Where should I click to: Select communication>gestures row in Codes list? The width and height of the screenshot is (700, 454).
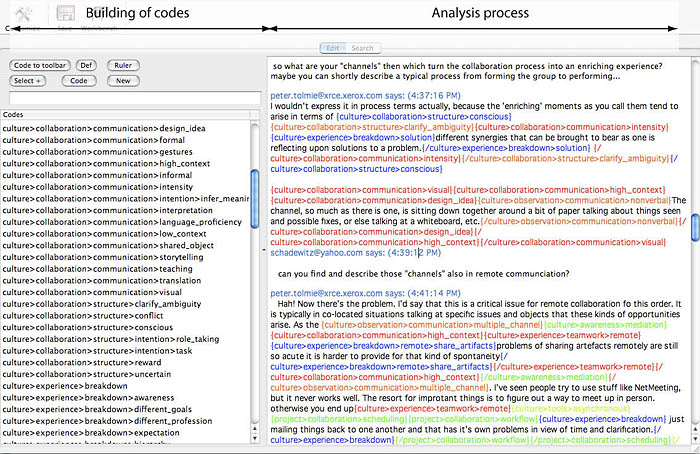[x=125, y=152]
